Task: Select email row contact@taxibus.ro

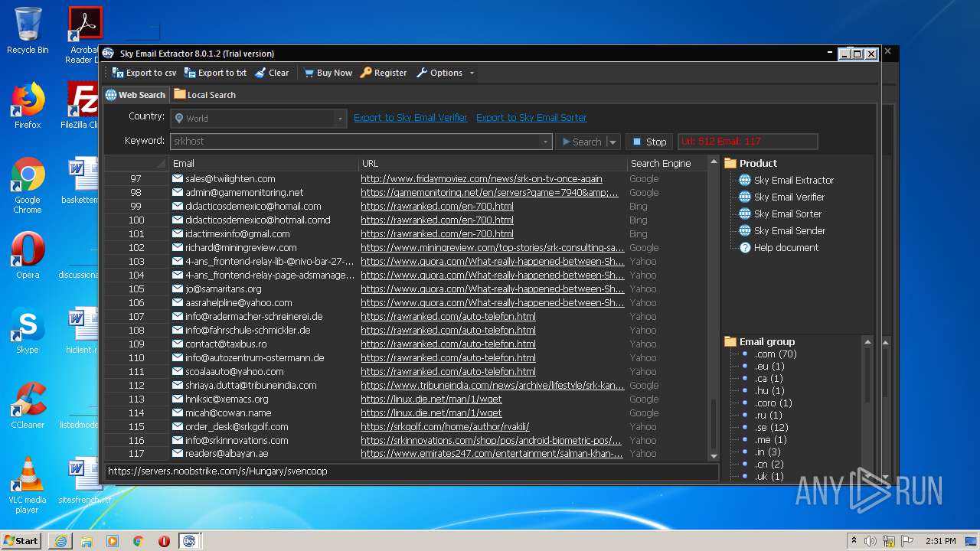Action: (226, 344)
